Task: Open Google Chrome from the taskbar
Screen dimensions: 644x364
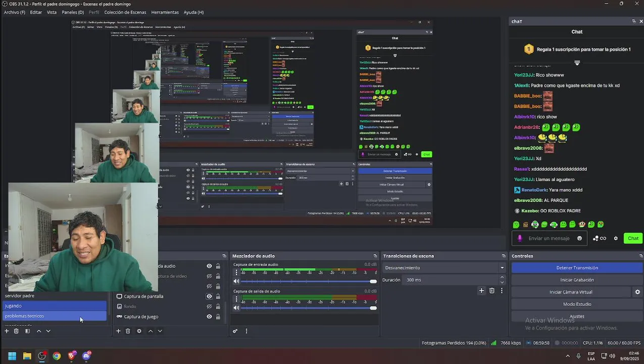Action: coord(57,356)
